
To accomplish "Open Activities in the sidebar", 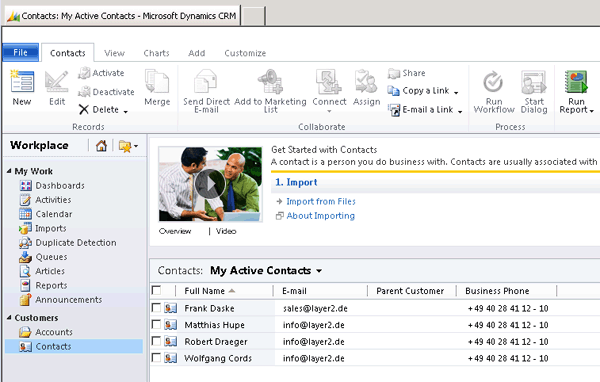I will point(45,200).
